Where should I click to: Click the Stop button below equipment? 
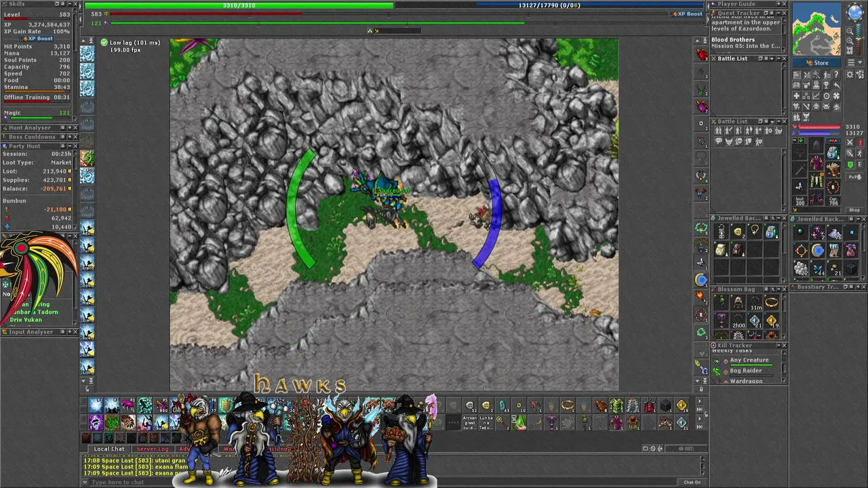(x=854, y=209)
